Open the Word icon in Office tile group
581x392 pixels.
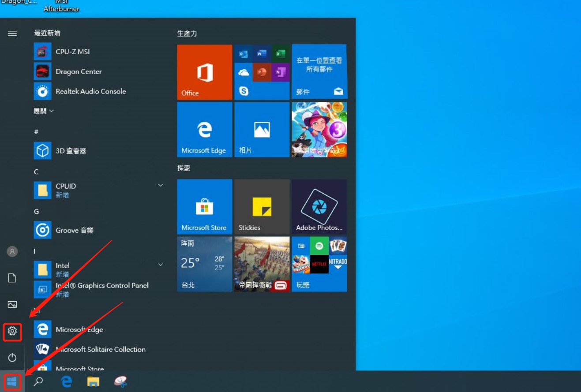click(262, 53)
